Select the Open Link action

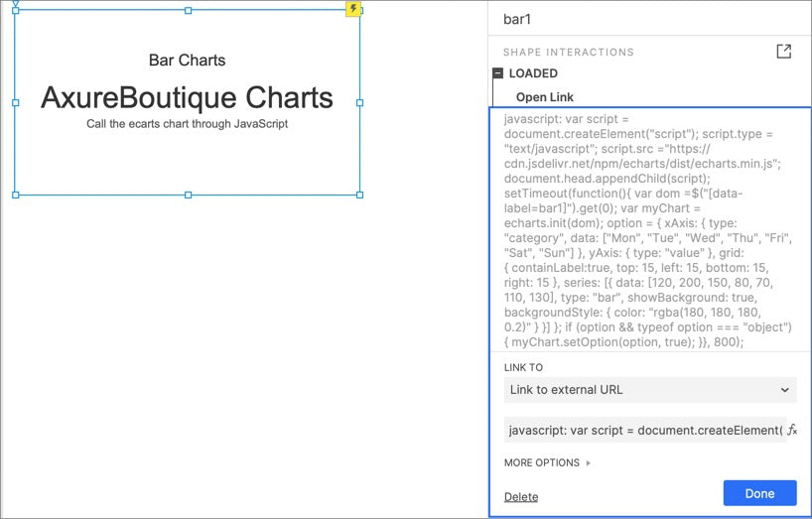click(x=545, y=97)
